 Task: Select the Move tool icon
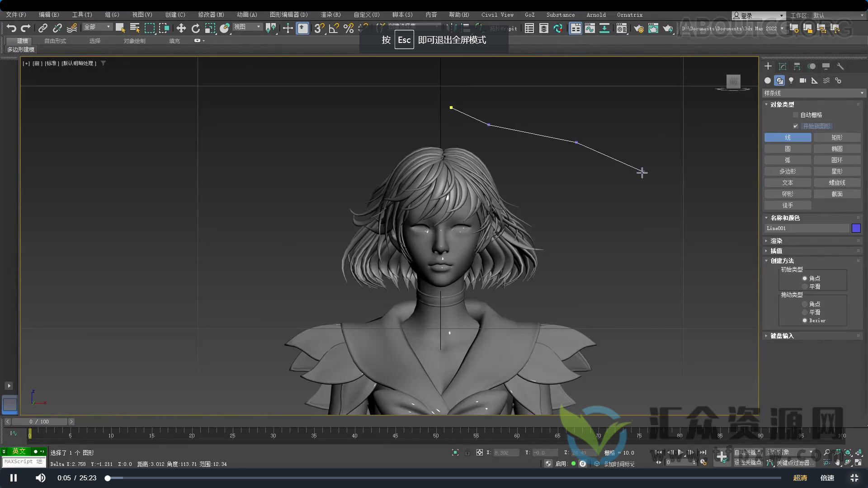pyautogui.click(x=181, y=28)
